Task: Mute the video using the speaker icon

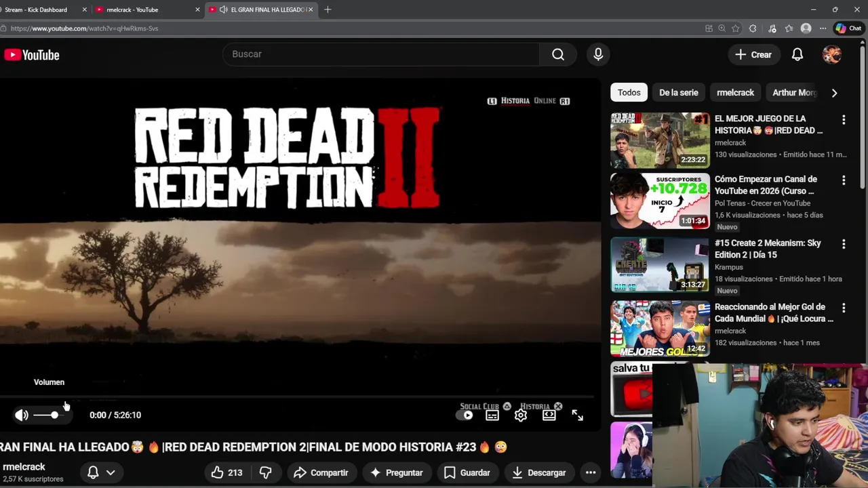Action: (x=22, y=415)
